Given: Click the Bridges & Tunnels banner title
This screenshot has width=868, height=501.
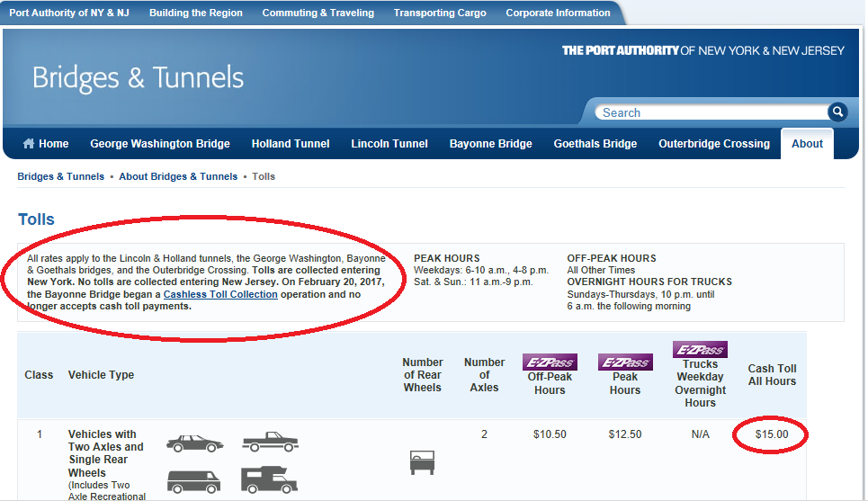Looking at the screenshot, I should 138,77.
